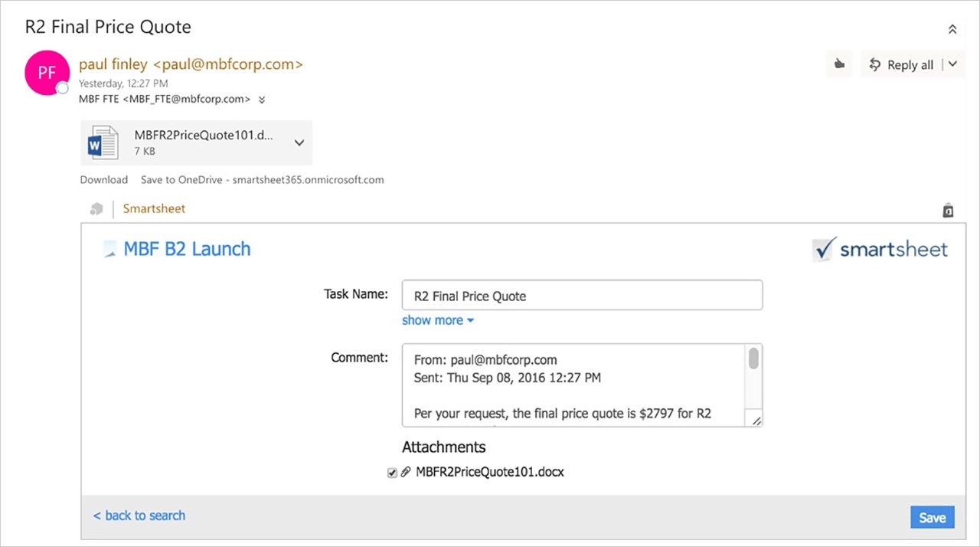Click the Reply all button
Image resolution: width=980 pixels, height=547 pixels.
(x=902, y=65)
